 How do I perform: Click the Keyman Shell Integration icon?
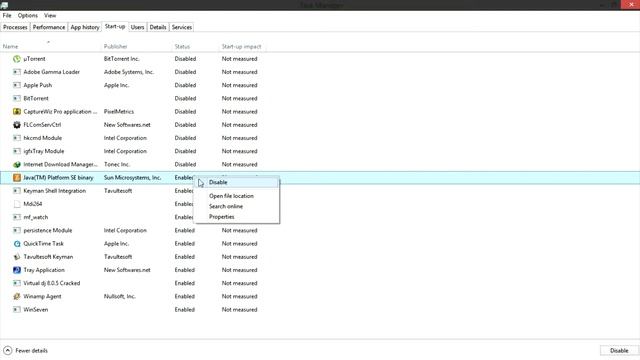[17, 191]
